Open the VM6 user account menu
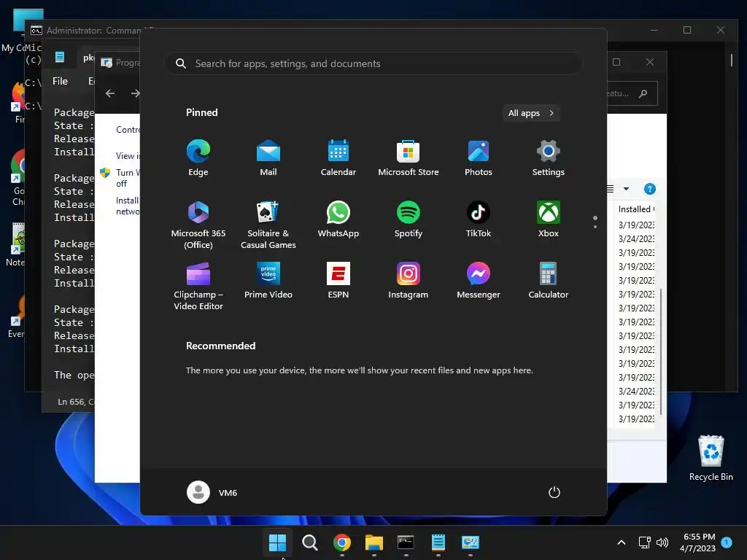The height and width of the screenshot is (560, 747). click(x=212, y=492)
